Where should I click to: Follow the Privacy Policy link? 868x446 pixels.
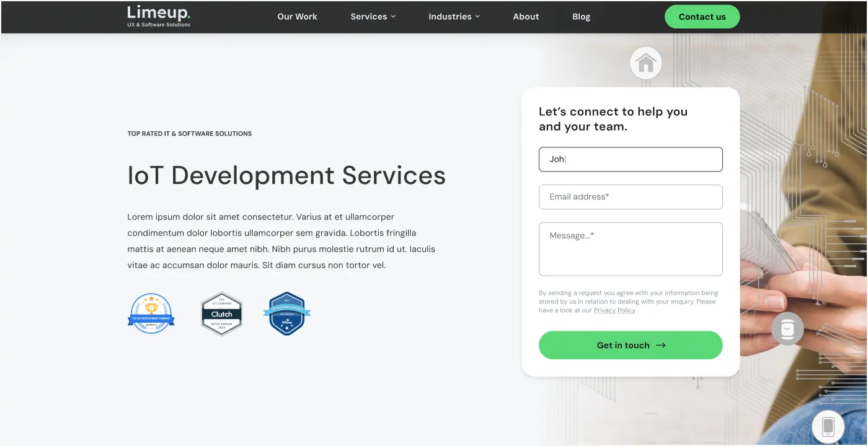pyautogui.click(x=614, y=310)
